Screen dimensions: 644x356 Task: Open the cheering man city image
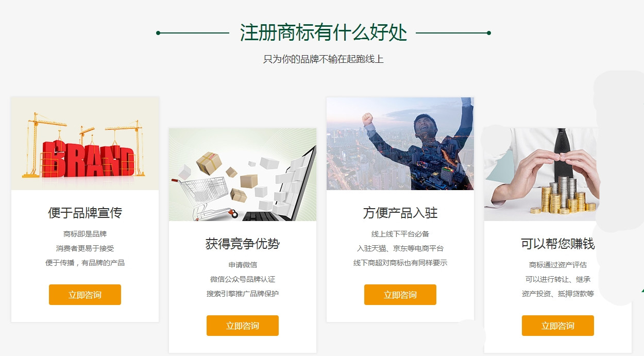pyautogui.click(x=400, y=144)
